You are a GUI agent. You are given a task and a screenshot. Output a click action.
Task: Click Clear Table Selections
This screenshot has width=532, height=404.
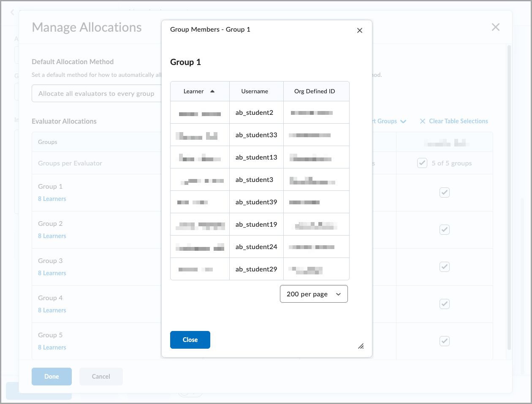click(459, 121)
